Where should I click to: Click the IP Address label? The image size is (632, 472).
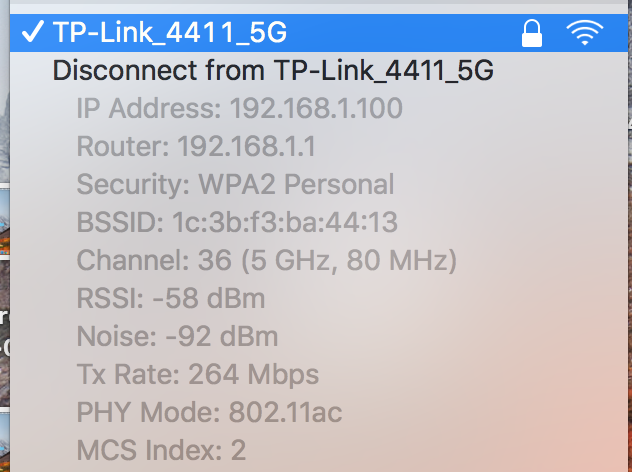[149, 108]
